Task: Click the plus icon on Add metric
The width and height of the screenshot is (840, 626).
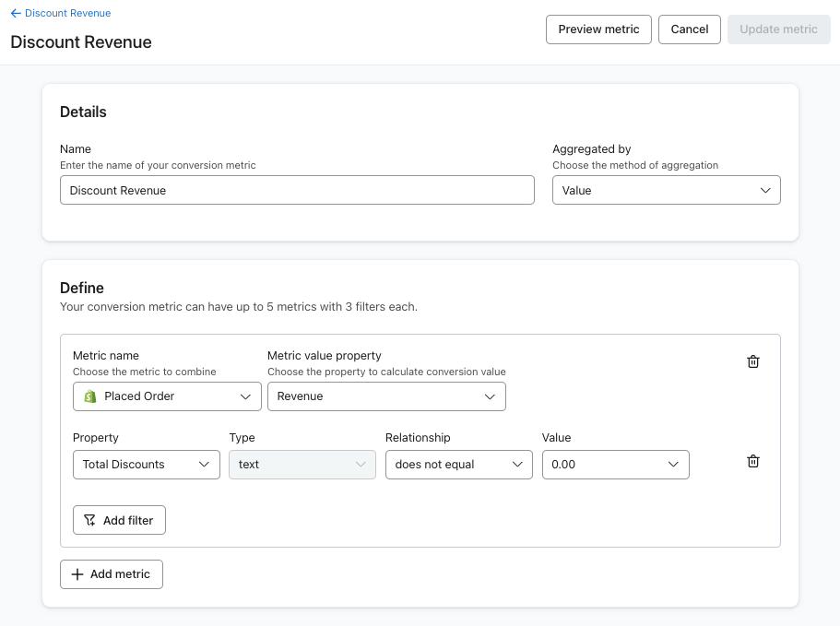Action: tap(77, 574)
